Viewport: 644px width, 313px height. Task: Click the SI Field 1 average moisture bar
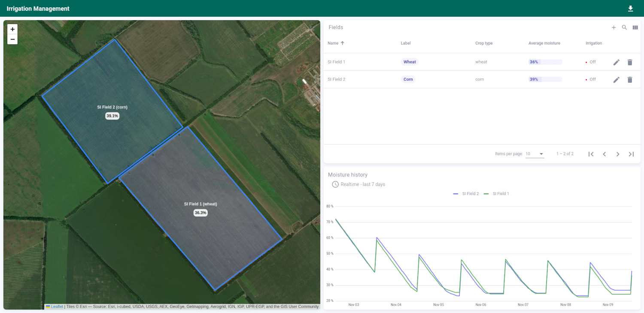545,62
